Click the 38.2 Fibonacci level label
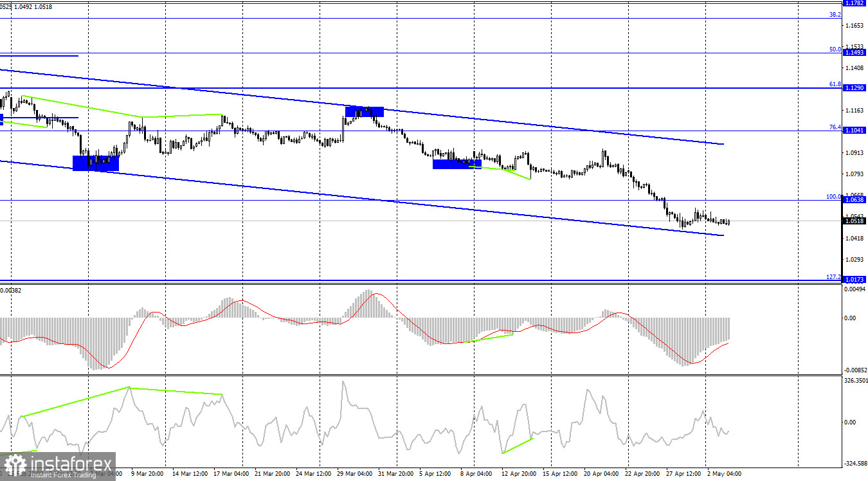Screen dimensions: 868x481 [835, 14]
